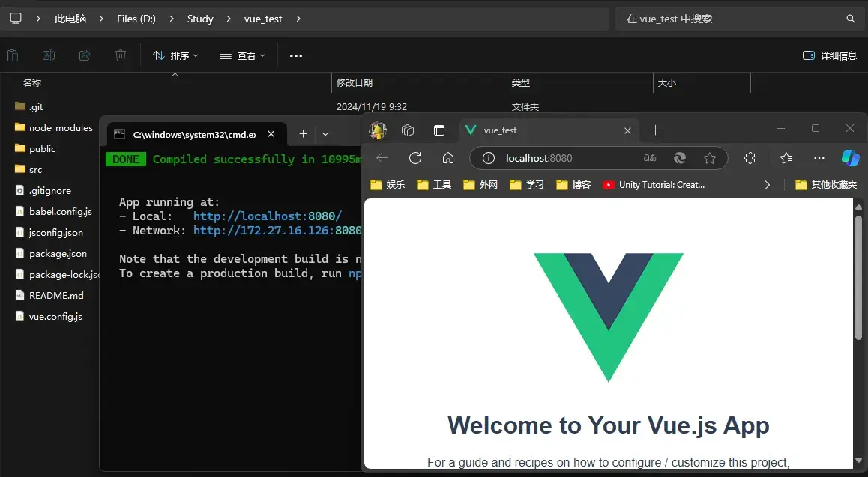Open the browser favorites list icon

(786, 158)
